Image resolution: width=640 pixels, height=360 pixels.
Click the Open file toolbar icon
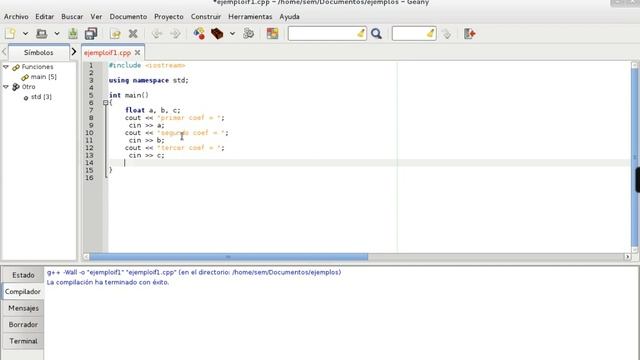tap(41, 33)
